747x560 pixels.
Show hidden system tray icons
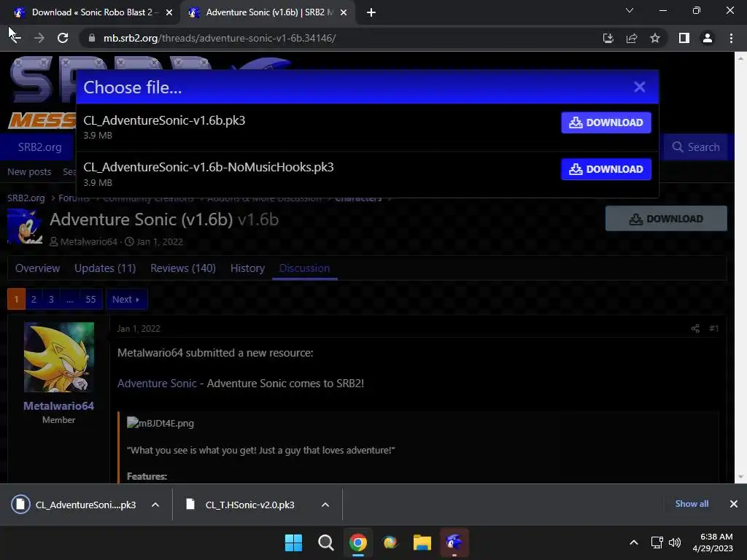(634, 542)
